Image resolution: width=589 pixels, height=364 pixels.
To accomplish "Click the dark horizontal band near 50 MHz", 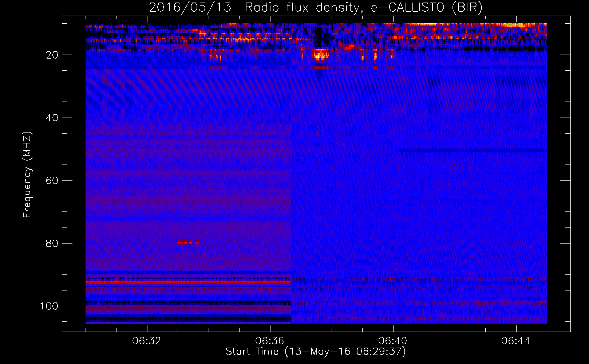I will click(x=473, y=150).
